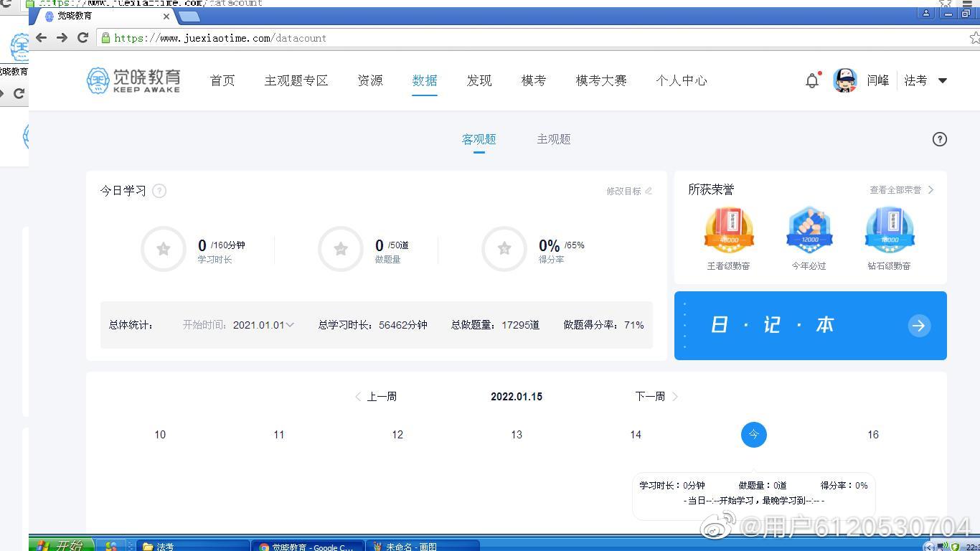Open the 日·记·本 banner
This screenshot has height=551, width=980.
pyautogui.click(x=811, y=326)
